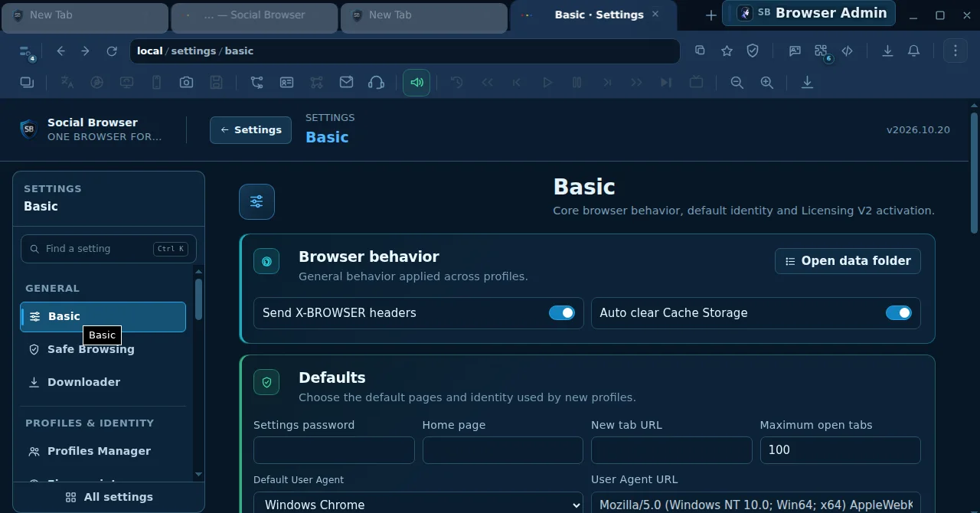Click the copy URL icon beside the address bar
The image size is (980, 513).
[700, 51]
